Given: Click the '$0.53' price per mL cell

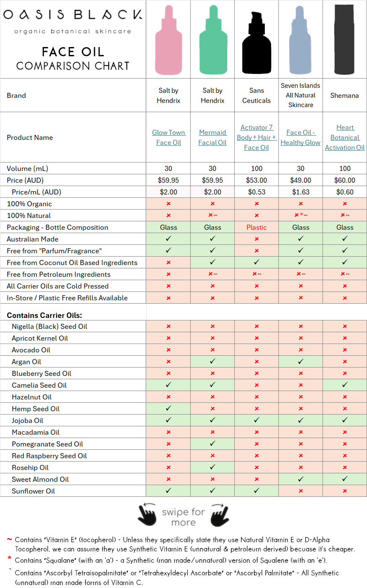Looking at the screenshot, I should (257, 192).
